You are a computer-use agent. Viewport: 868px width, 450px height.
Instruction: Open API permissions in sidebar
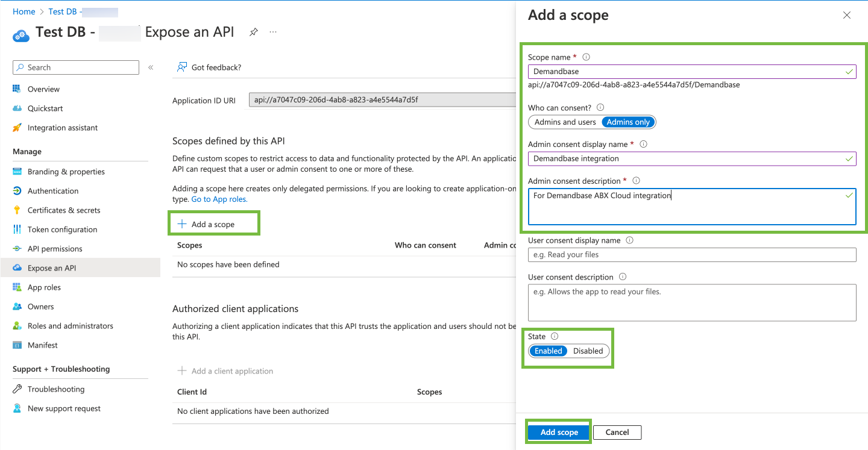coord(55,249)
